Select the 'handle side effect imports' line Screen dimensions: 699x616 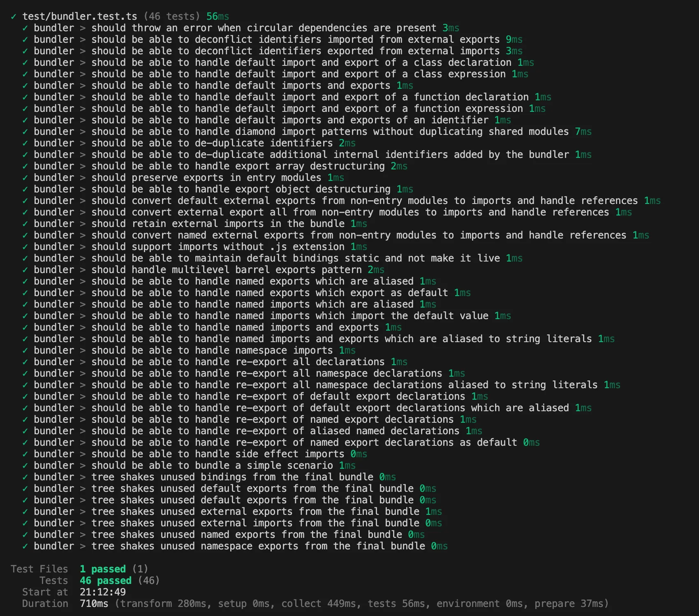[x=194, y=454]
